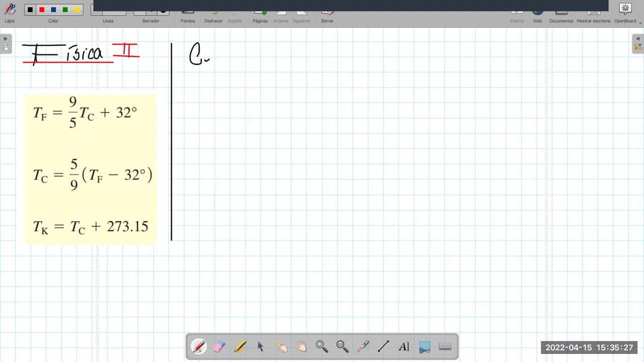The width and height of the screenshot is (644, 362).
Task: Select the Pen tool in bottom toolbar
Action: tap(199, 346)
